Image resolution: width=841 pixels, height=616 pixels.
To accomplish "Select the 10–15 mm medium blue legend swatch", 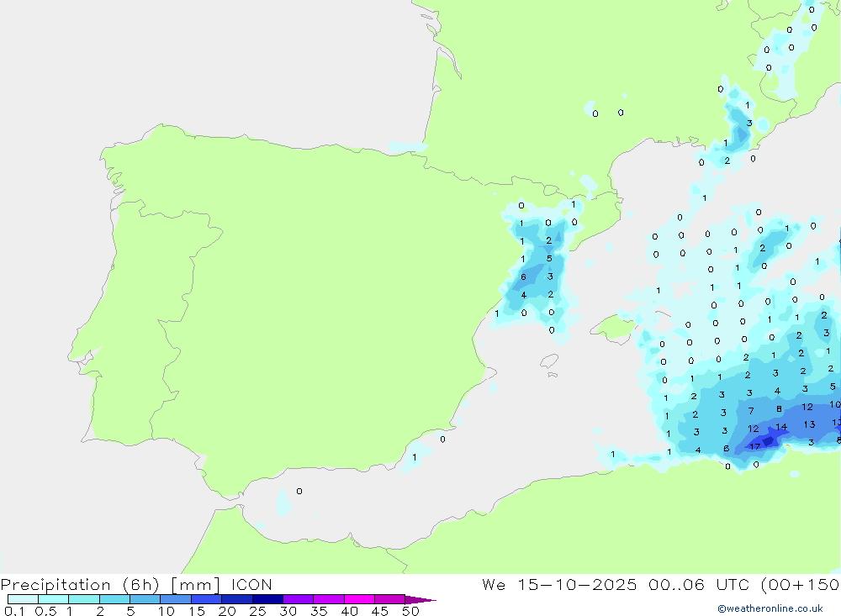I will coord(176,599).
